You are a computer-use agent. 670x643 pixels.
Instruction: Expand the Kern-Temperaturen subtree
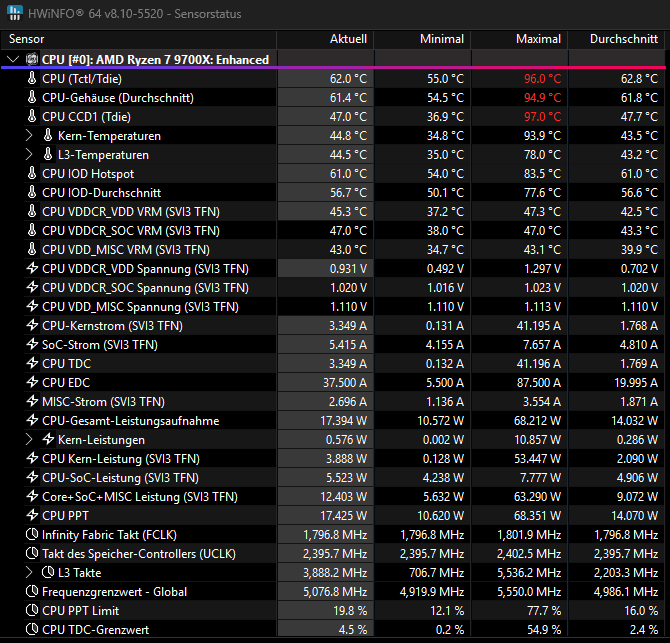point(29,135)
